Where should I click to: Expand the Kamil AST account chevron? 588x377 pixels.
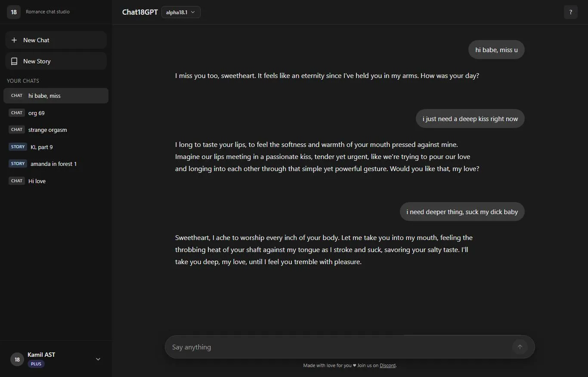[x=98, y=359]
